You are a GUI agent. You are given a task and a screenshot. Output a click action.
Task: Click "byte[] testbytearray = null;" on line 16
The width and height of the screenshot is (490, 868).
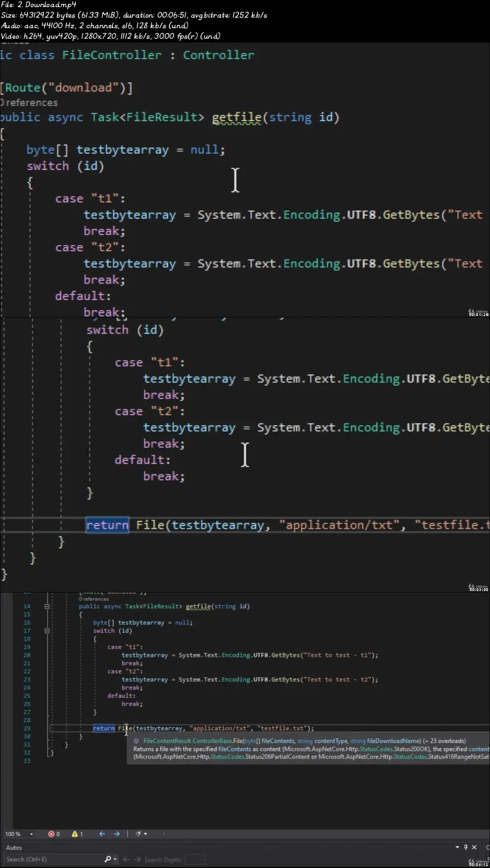pyautogui.click(x=143, y=623)
